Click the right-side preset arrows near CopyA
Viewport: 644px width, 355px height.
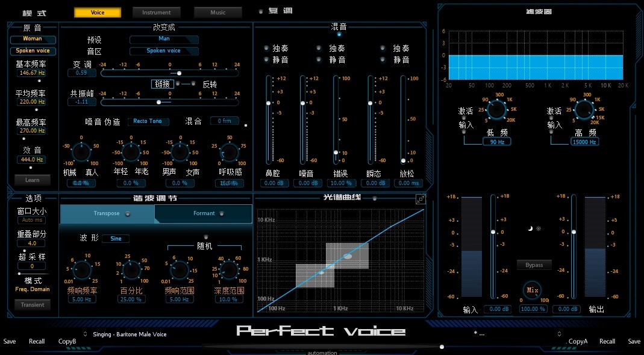click(x=559, y=334)
